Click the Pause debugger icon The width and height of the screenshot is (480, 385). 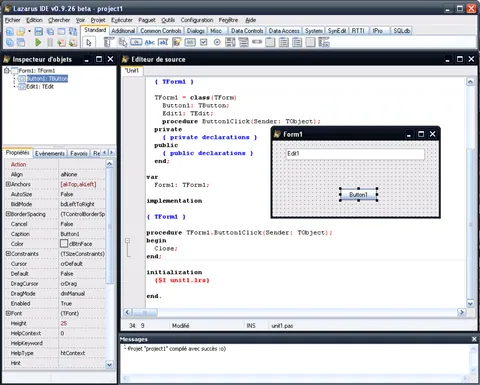(50, 42)
